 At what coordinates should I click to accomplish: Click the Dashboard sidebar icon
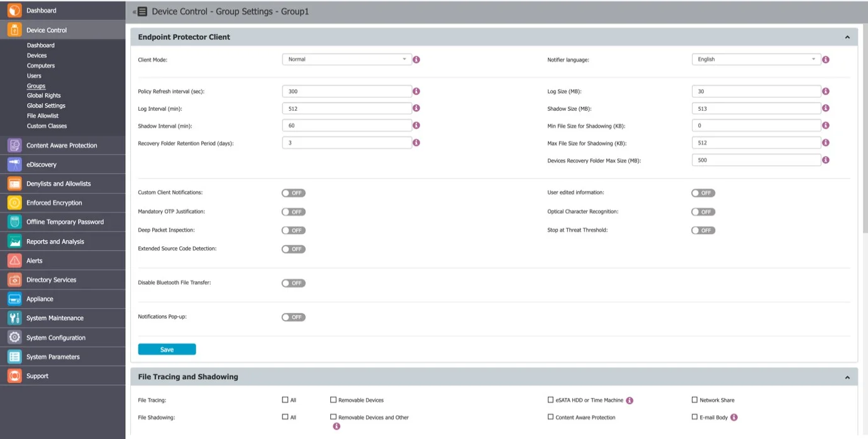(x=14, y=10)
